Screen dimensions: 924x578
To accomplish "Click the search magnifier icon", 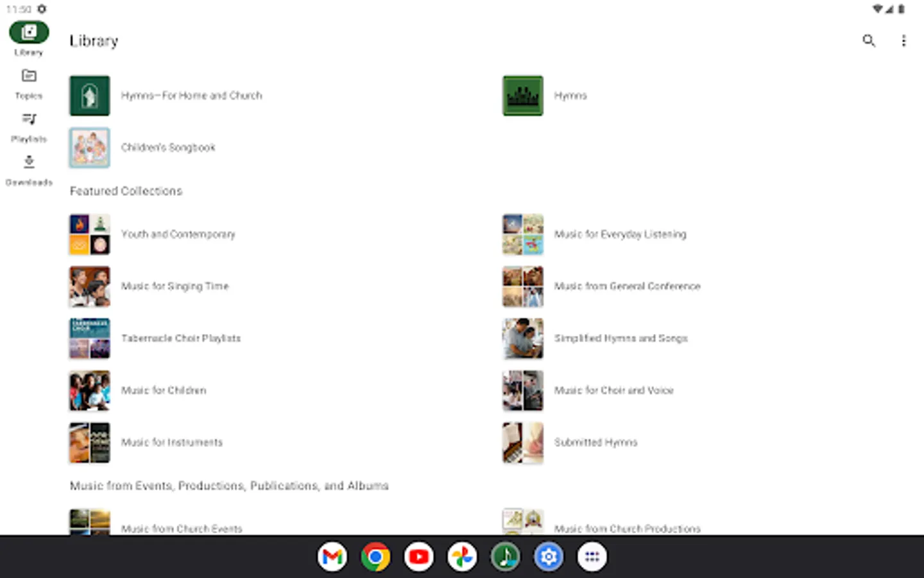I will tap(869, 40).
